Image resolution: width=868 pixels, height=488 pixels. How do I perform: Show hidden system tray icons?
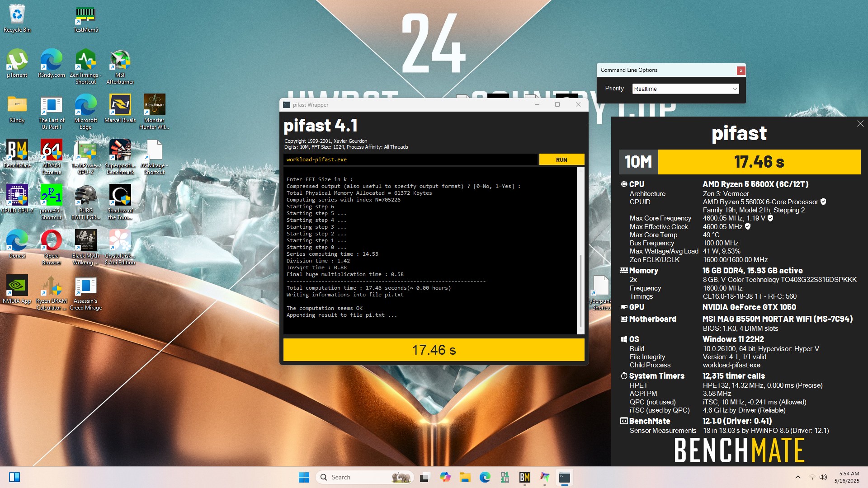pyautogui.click(x=797, y=477)
